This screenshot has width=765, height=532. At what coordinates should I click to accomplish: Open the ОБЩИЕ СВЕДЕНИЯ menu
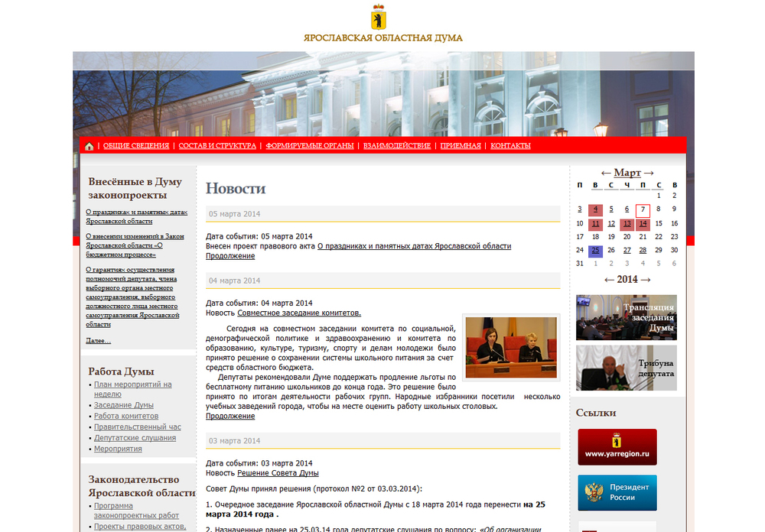(136, 146)
